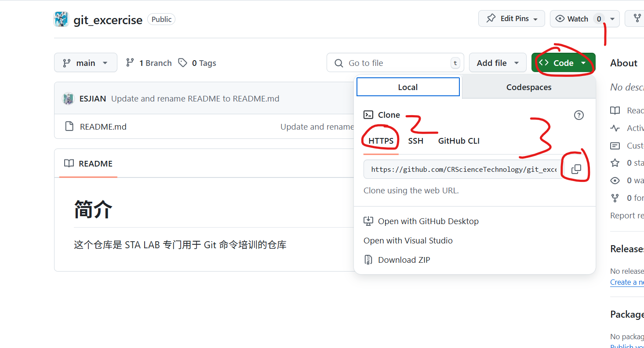
Task: Click the Edit Pins pin icon
Action: click(x=491, y=18)
